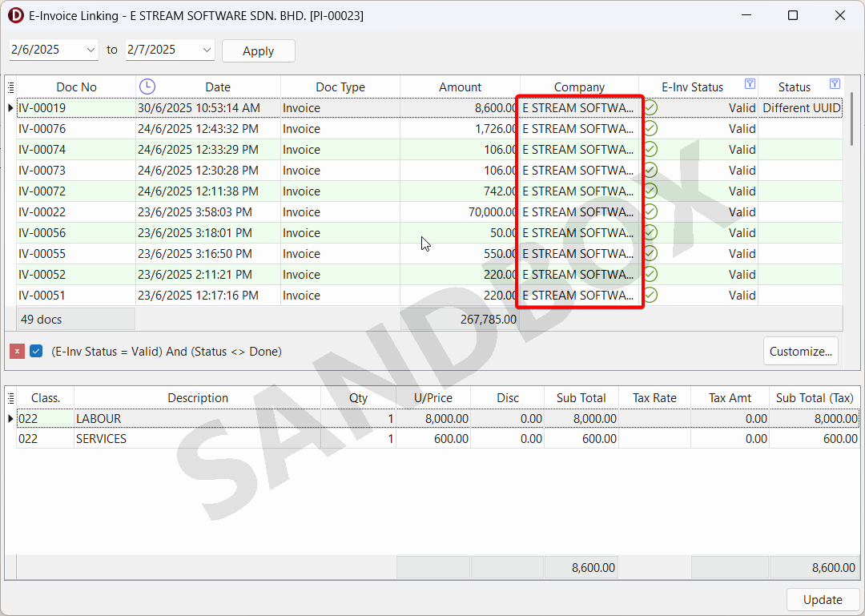This screenshot has height=616, width=865.
Task: Click the Apply button
Action: pyautogui.click(x=258, y=50)
